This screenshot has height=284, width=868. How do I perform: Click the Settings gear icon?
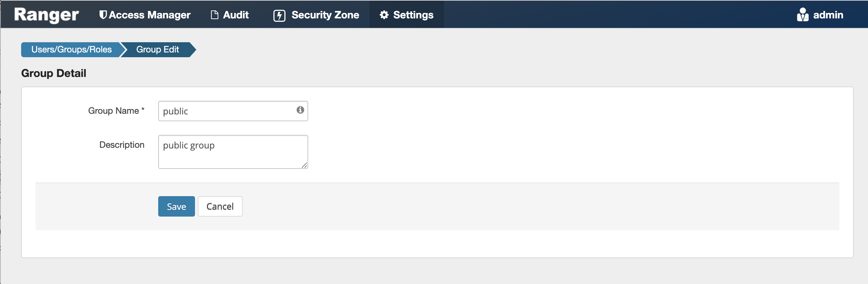coord(384,15)
